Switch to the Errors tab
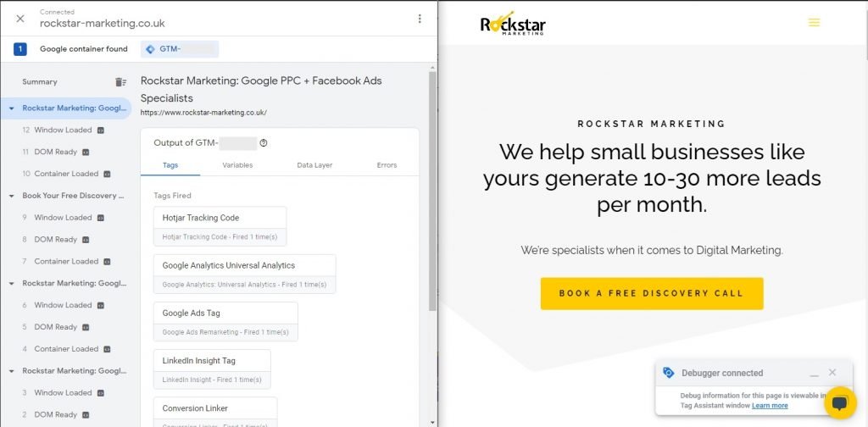 (387, 165)
